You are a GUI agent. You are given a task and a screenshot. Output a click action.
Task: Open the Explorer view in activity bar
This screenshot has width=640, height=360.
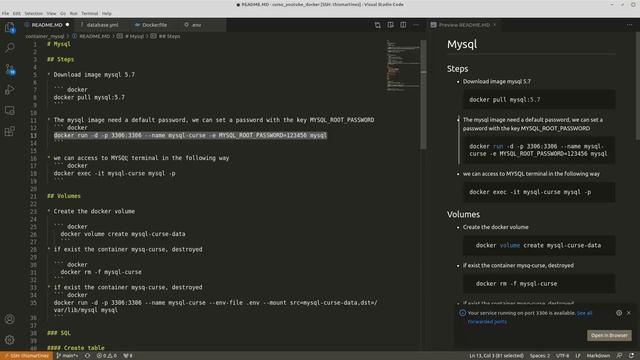click(x=10, y=28)
